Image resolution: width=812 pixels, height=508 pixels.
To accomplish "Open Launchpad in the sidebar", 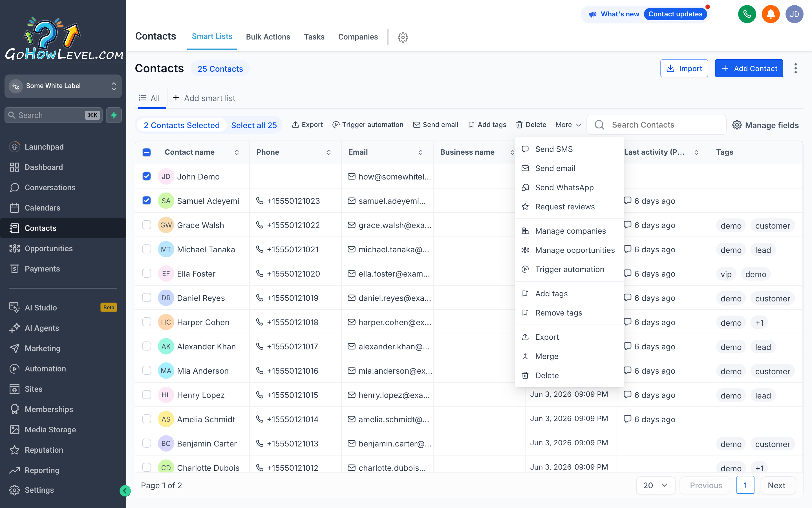I will [x=63, y=147].
